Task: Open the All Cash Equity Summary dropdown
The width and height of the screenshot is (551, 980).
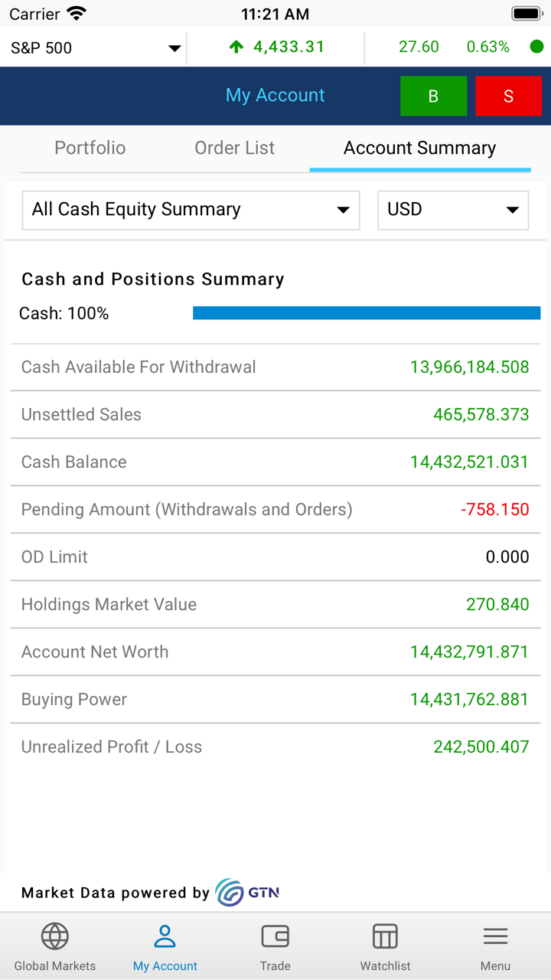Action: point(191,210)
